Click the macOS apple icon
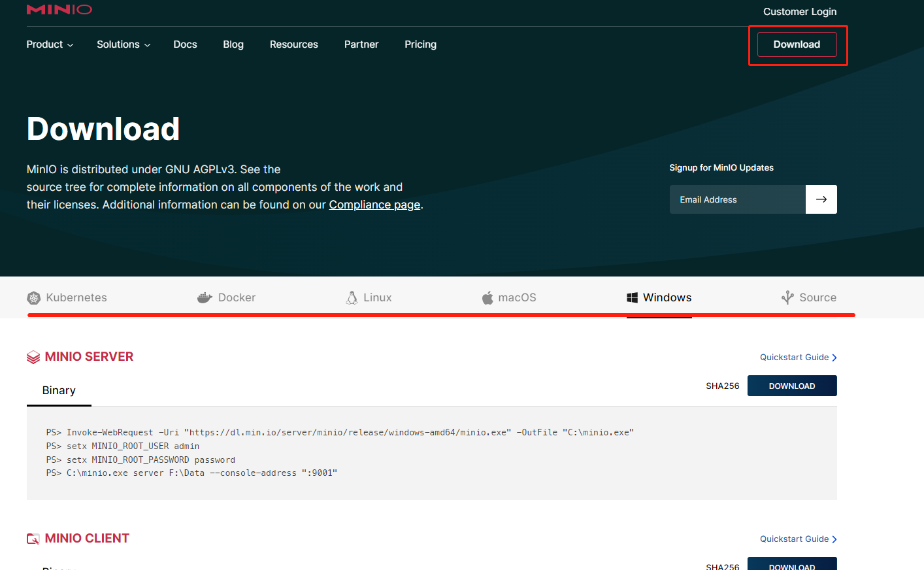Screen dimensions: 924x570 coord(487,298)
